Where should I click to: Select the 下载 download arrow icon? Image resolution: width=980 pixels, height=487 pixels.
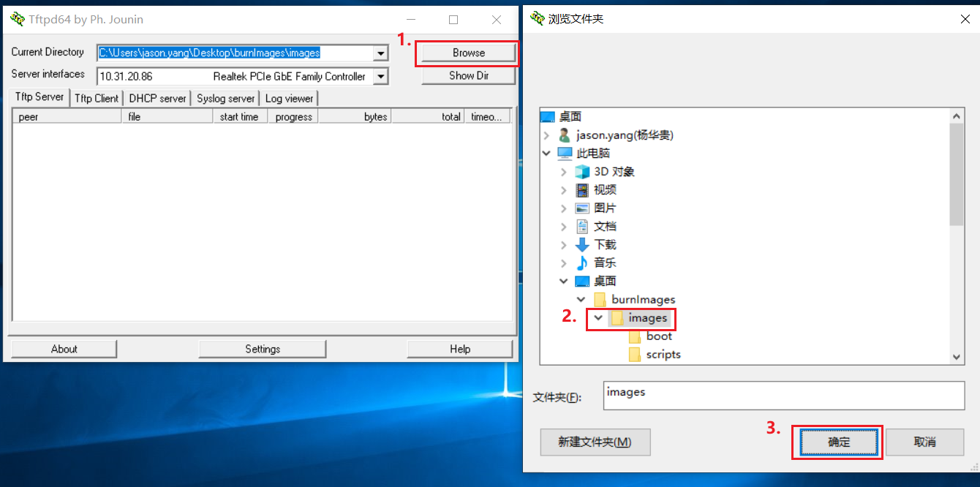[582, 245]
